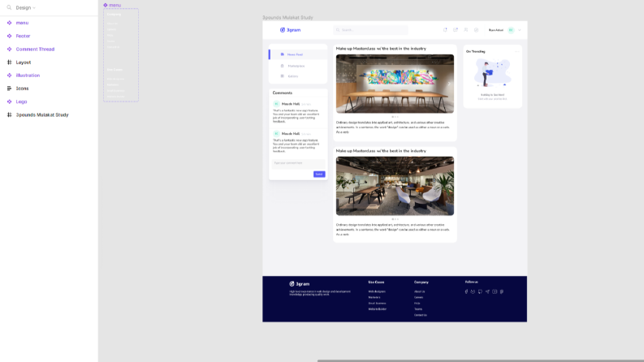The height and width of the screenshot is (362, 644).
Task: Click the horizontal canvas scrollbar
Action: [x=481, y=360]
